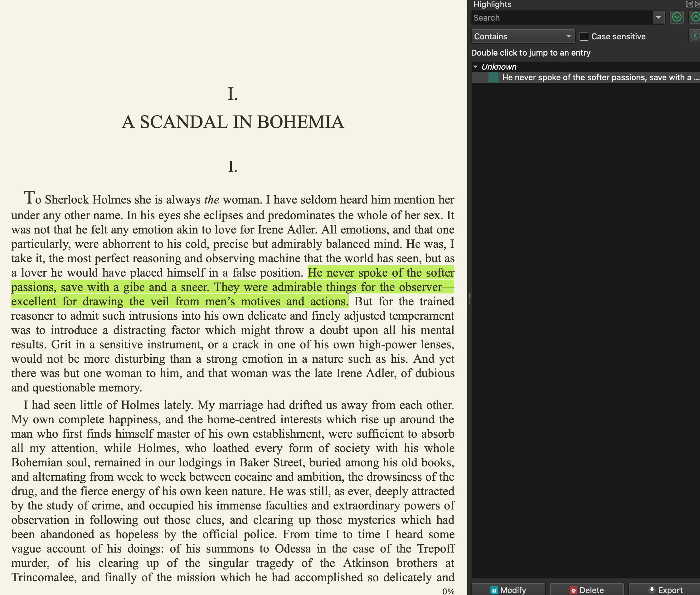
Task: Click the green left-chevron button beside Case sensitive
Action: click(695, 36)
